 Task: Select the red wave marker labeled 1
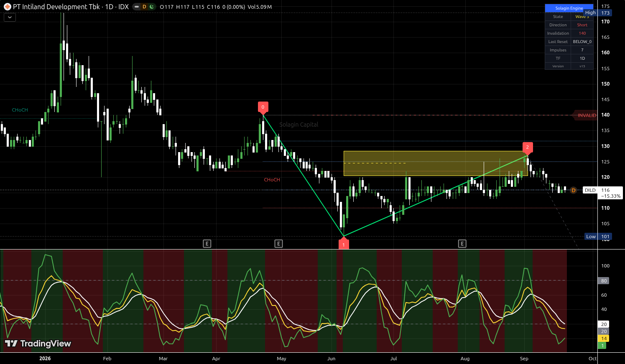pos(344,244)
